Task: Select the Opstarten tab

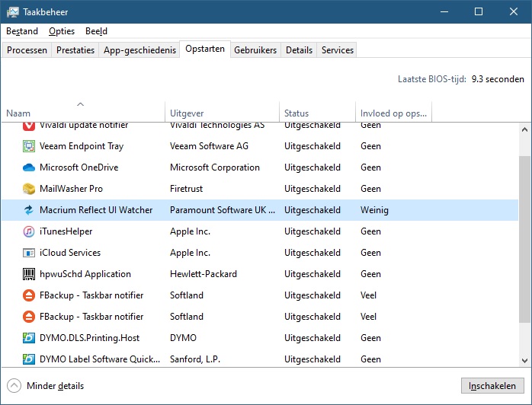Action: [205, 49]
